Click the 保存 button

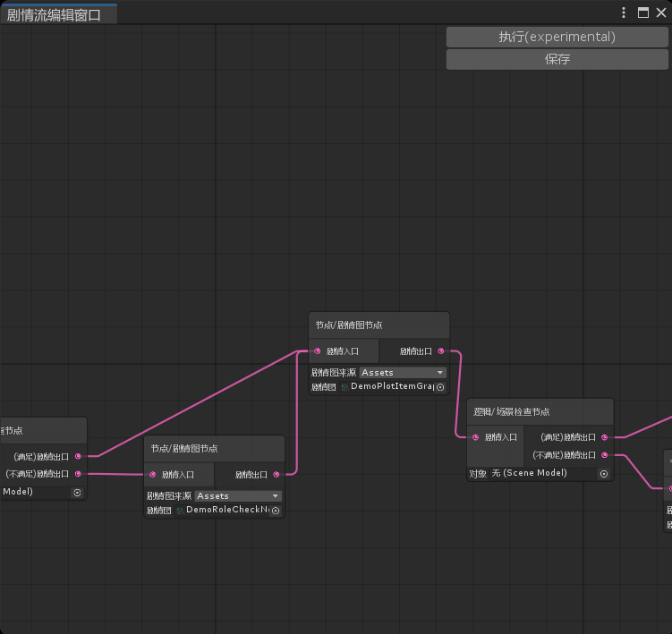pyautogui.click(x=557, y=59)
